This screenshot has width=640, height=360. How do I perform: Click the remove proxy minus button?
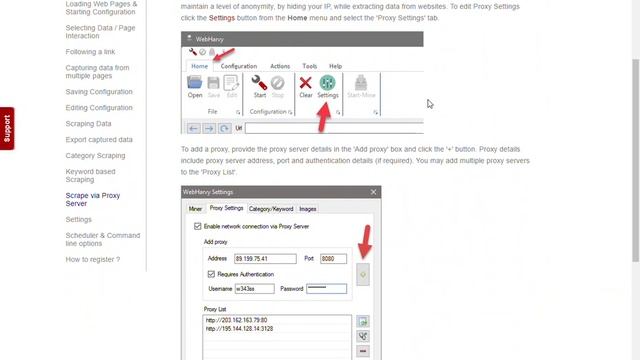pyautogui.click(x=363, y=351)
